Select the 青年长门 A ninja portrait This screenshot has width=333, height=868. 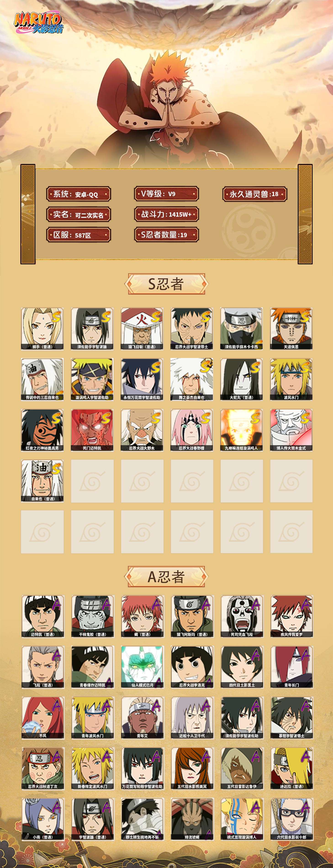click(x=292, y=667)
